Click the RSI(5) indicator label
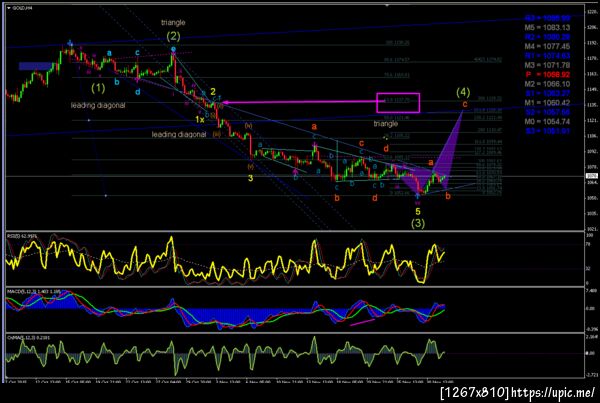600x403 pixels. coord(22,236)
